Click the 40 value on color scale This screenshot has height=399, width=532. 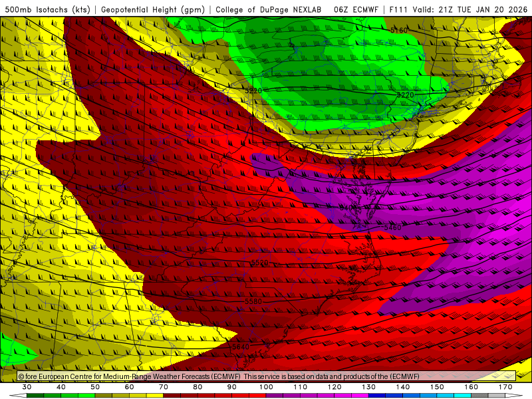tap(61, 387)
